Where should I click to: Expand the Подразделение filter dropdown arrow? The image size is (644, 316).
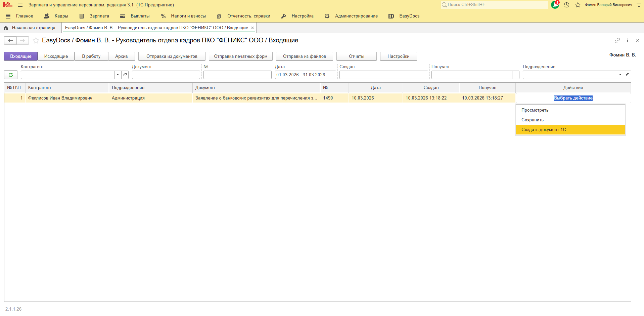(620, 75)
